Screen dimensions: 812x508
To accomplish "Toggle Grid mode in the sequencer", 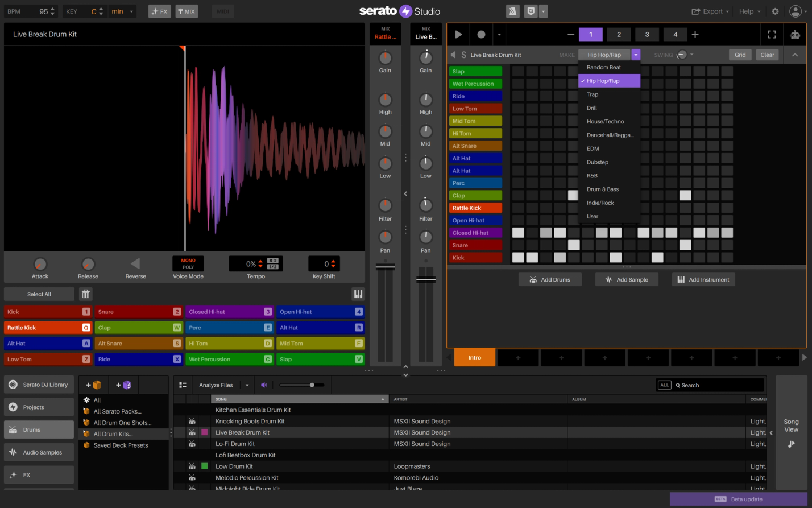I will click(x=740, y=55).
